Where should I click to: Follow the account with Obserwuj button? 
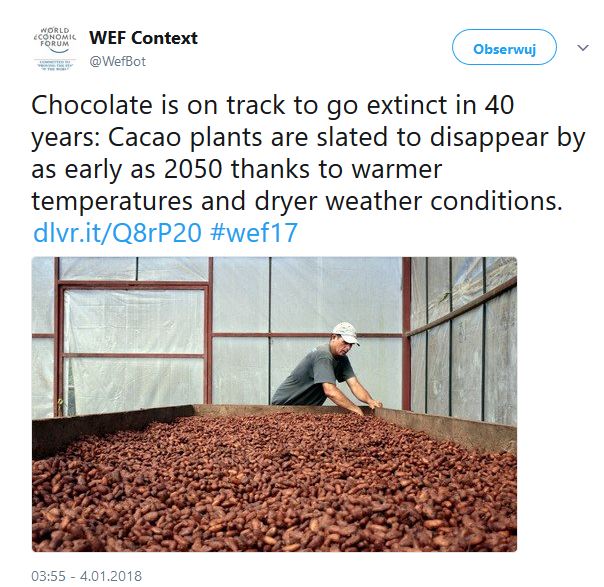click(504, 47)
